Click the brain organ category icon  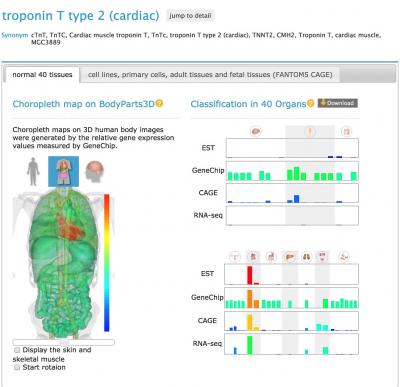coord(256,131)
